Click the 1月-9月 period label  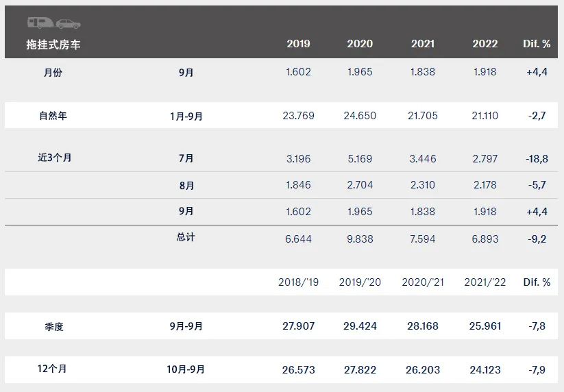click(x=186, y=117)
